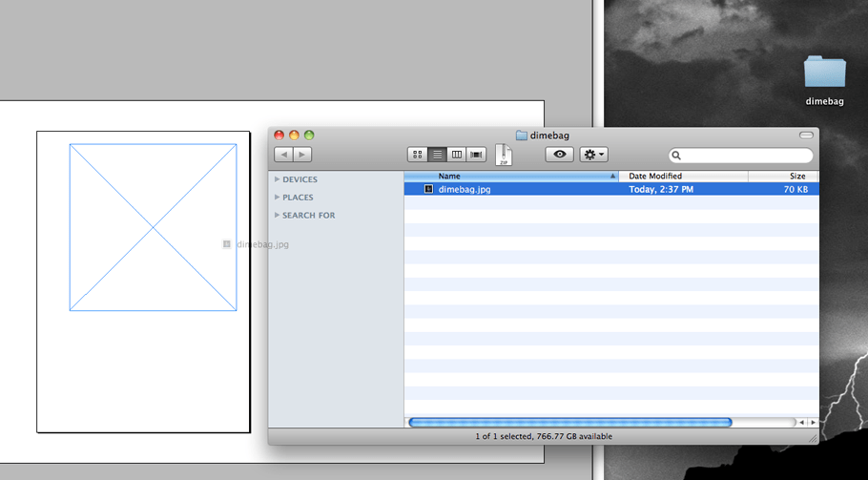Go back with the left arrow button
This screenshot has width=868, height=480.
point(283,155)
